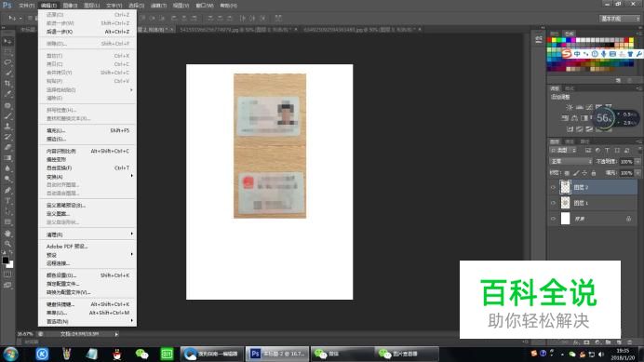
Task: Select the Eyedropper tool
Action: pos(7,94)
